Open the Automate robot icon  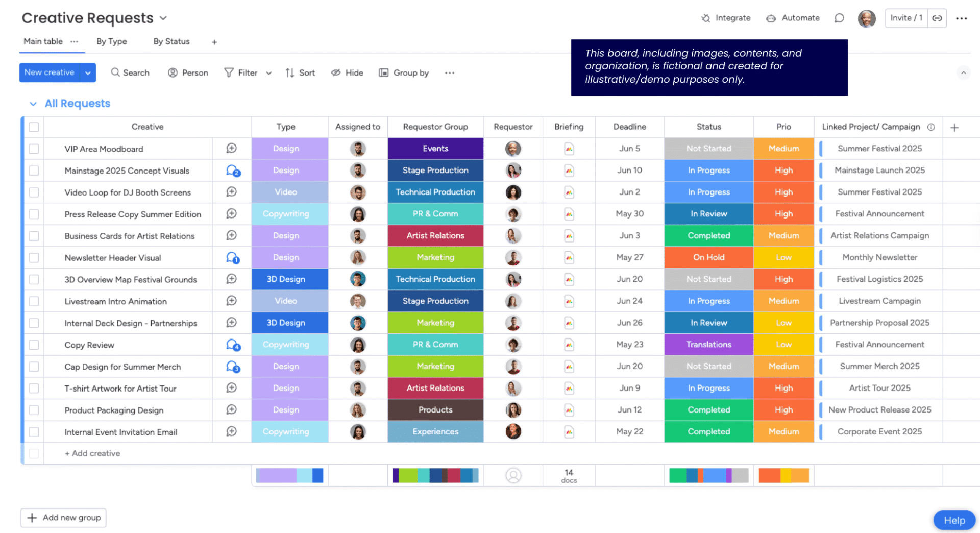[771, 18]
